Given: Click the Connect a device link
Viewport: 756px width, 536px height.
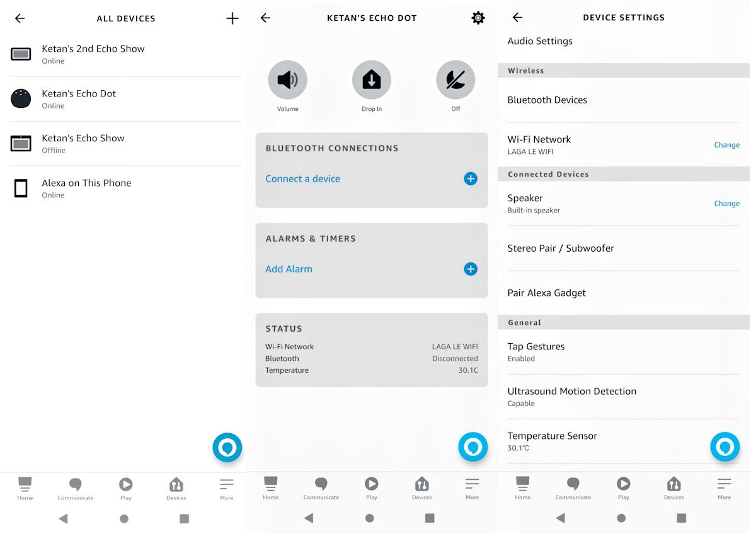Looking at the screenshot, I should 302,179.
